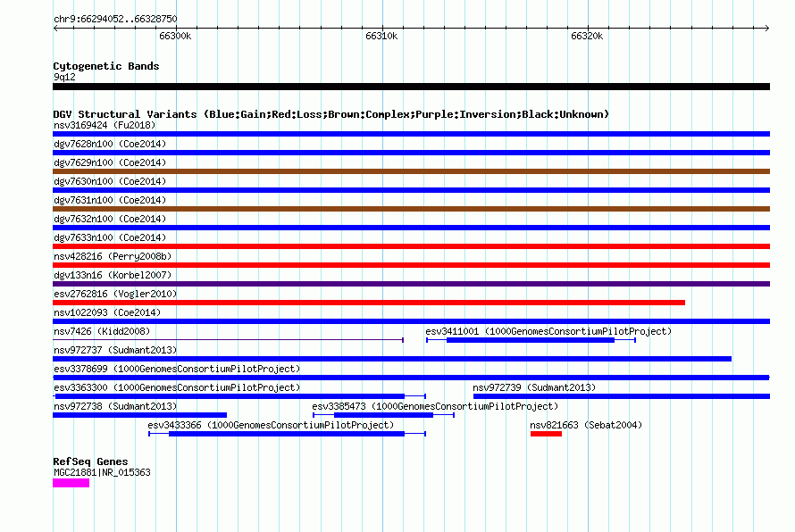This screenshot has height=532, width=795.
Task: Click the blue nsv1022093 variant bar
Action: [x=411, y=321]
